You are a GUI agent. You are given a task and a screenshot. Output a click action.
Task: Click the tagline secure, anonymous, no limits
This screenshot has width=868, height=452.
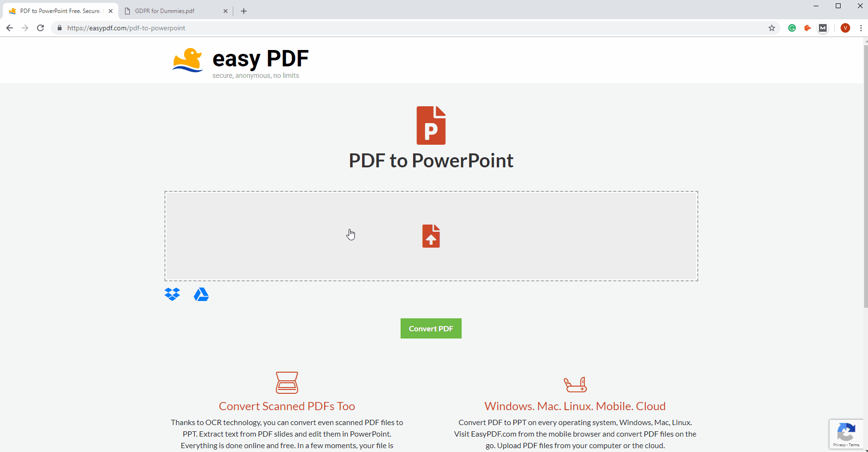pyautogui.click(x=256, y=75)
